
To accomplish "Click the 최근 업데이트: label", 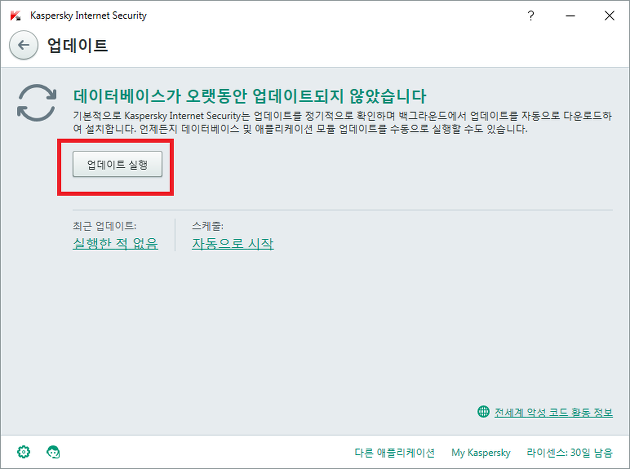I will [104, 226].
